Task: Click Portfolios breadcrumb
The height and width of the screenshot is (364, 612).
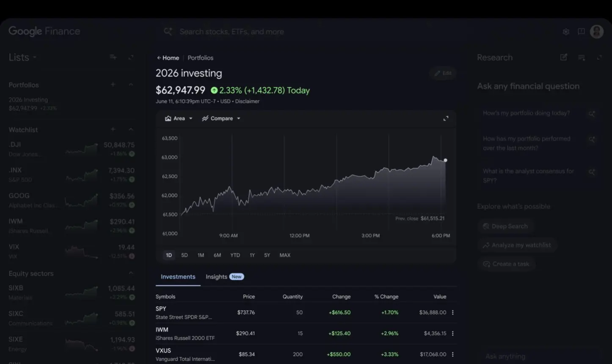Action: tap(201, 58)
